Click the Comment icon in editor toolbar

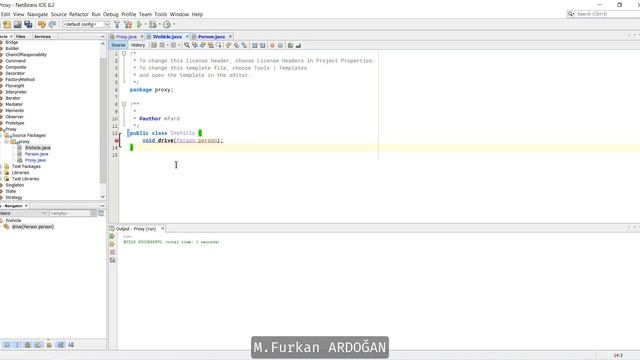290,45
